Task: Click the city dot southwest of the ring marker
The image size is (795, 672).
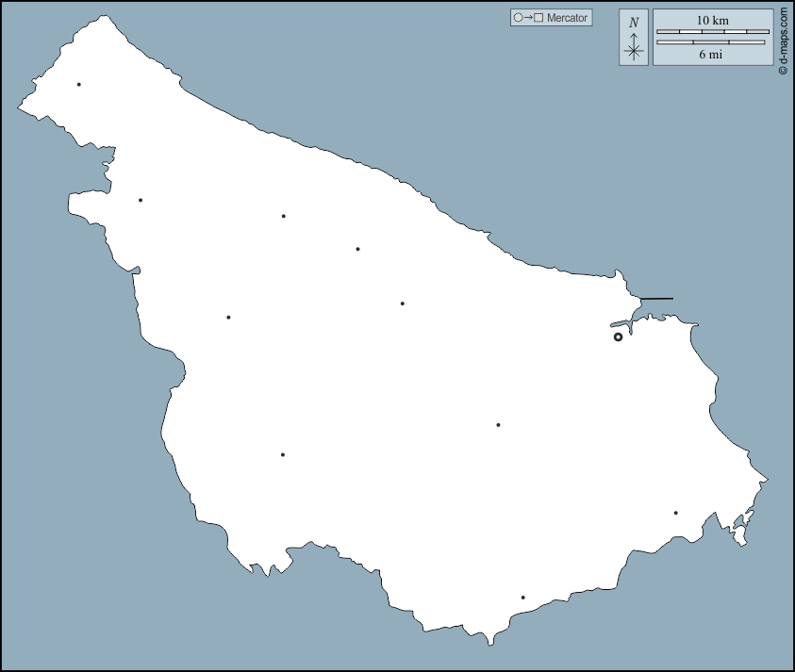Action: pyautogui.click(x=498, y=425)
